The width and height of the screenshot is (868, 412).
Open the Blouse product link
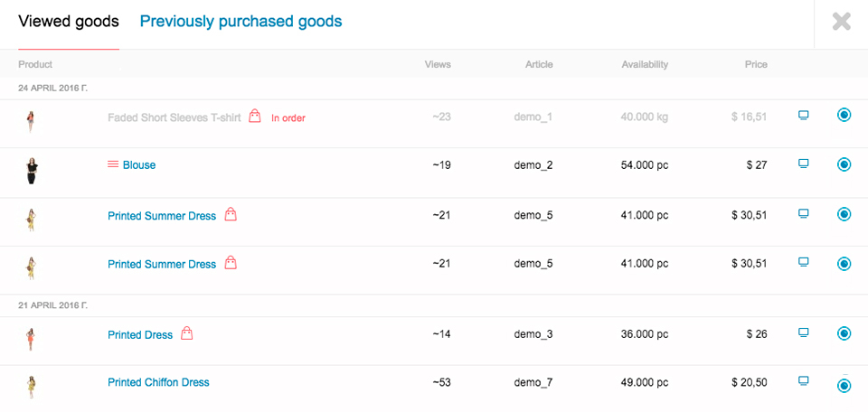(139, 164)
